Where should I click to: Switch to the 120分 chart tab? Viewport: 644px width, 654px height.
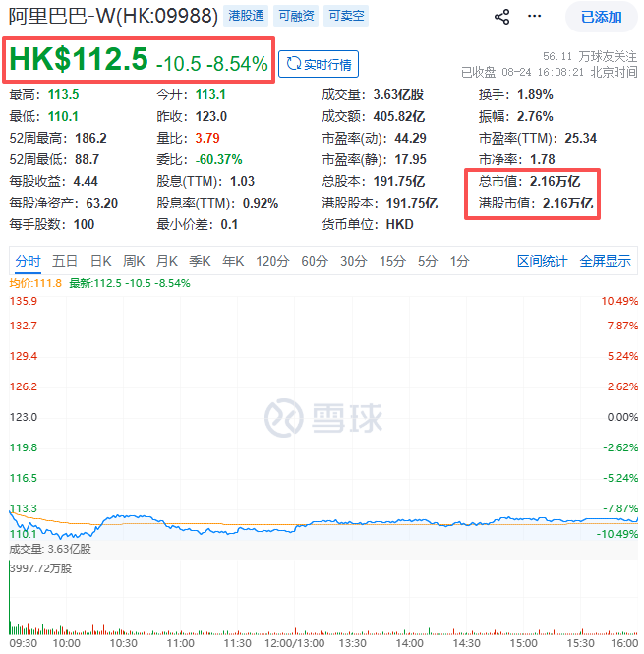click(272, 261)
